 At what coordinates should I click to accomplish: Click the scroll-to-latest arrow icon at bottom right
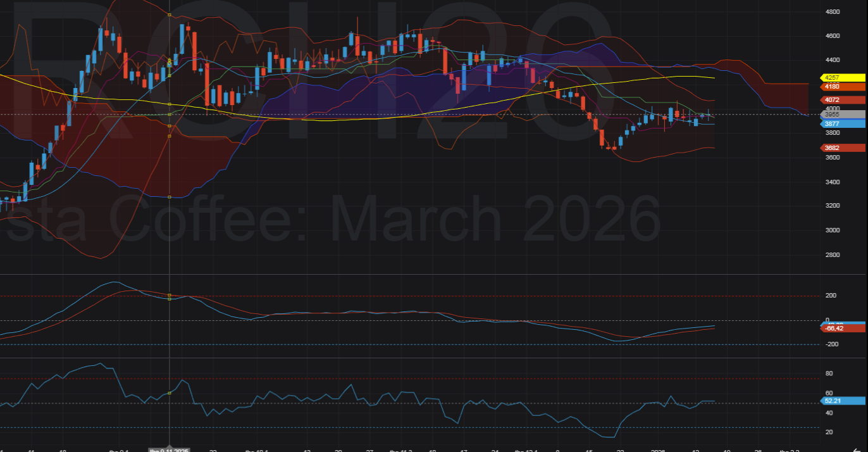pos(857,449)
